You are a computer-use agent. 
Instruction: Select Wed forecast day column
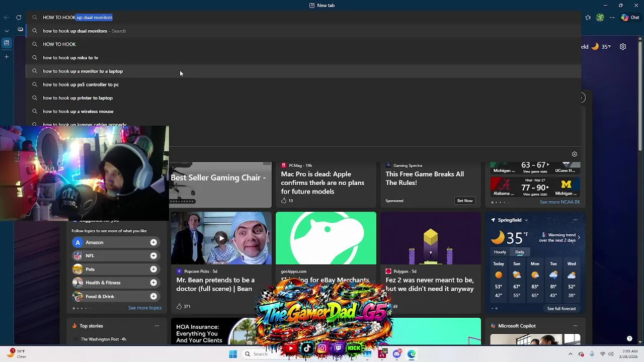click(x=572, y=280)
